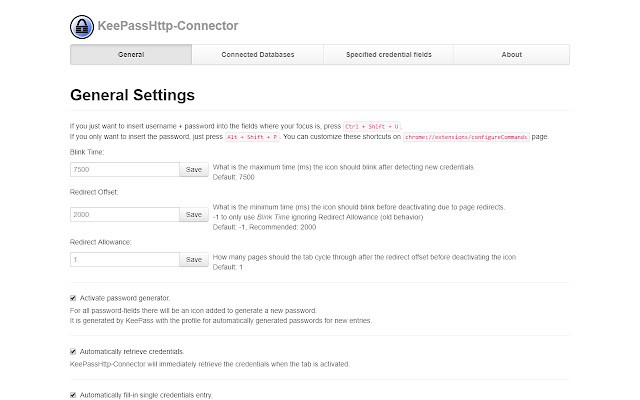Image resolution: width=640 pixels, height=400 pixels.
Task: Open the About tab
Action: 511,54
